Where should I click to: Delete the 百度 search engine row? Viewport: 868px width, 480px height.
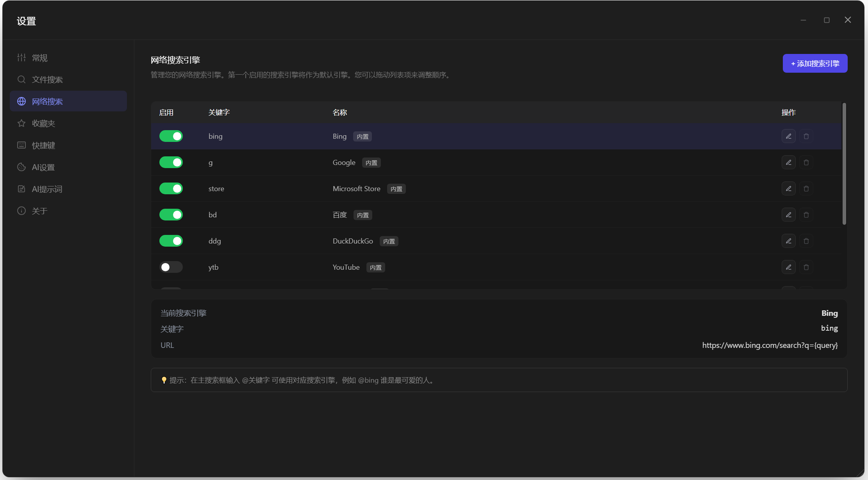(x=806, y=215)
